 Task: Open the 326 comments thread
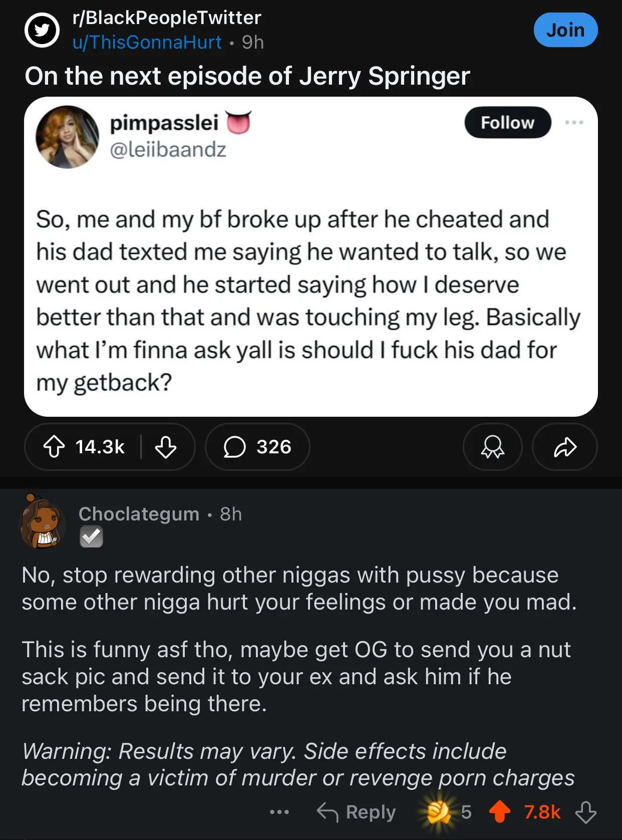click(x=257, y=447)
